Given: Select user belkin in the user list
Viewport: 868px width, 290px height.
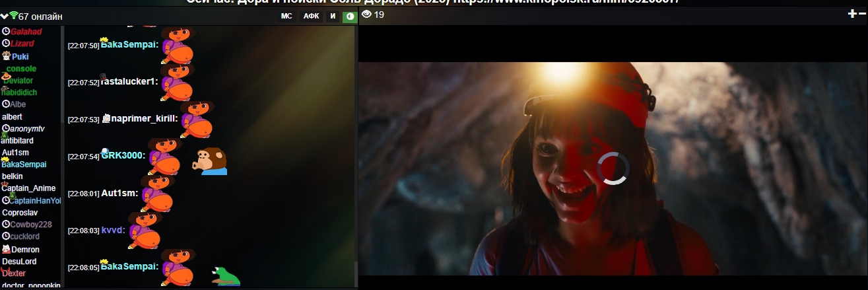Looking at the screenshot, I should pyautogui.click(x=13, y=176).
